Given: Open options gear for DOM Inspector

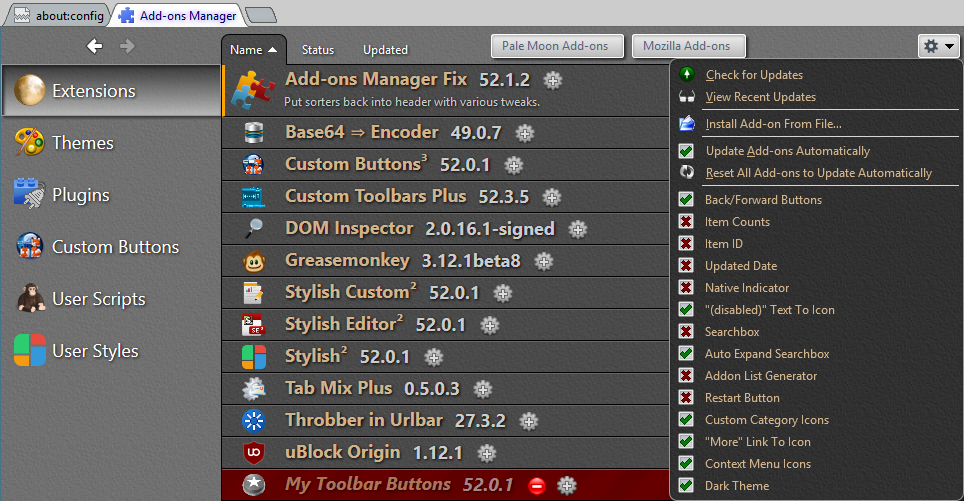Looking at the screenshot, I should click(578, 229).
